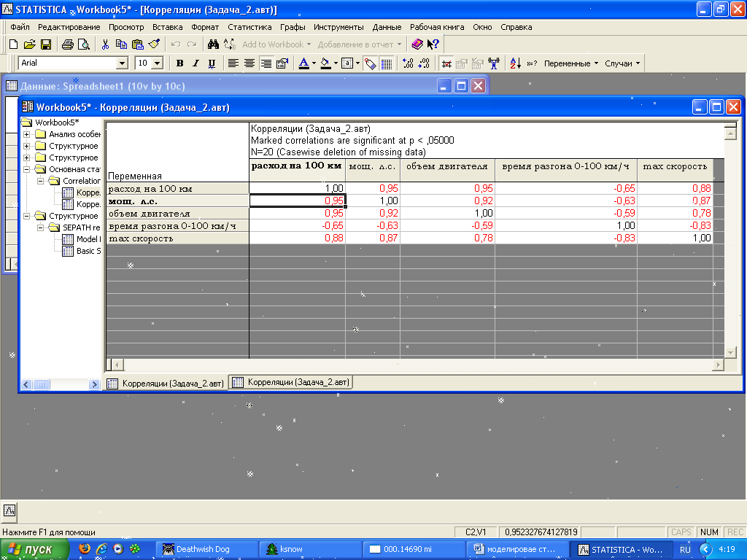
Task: Create a new document with New icon
Action: coord(13,44)
